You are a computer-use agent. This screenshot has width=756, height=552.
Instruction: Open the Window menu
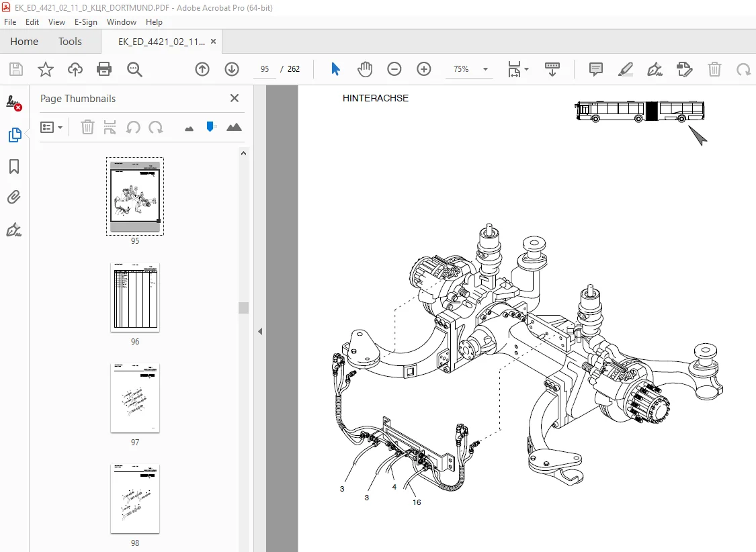[x=122, y=22]
